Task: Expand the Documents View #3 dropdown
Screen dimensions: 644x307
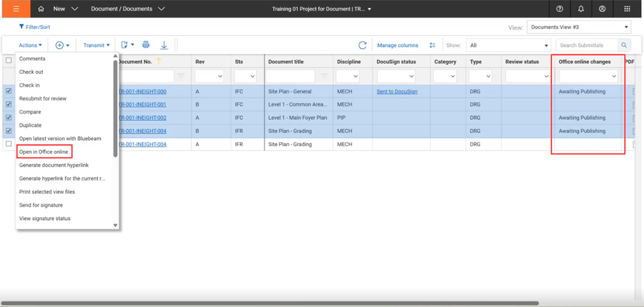Action: (x=578, y=27)
